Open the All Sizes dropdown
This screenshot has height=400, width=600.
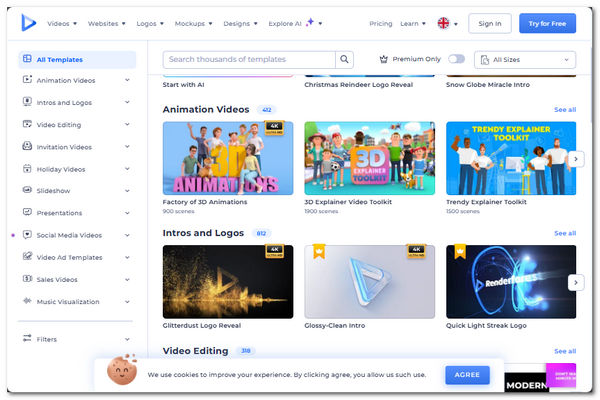pyautogui.click(x=526, y=60)
